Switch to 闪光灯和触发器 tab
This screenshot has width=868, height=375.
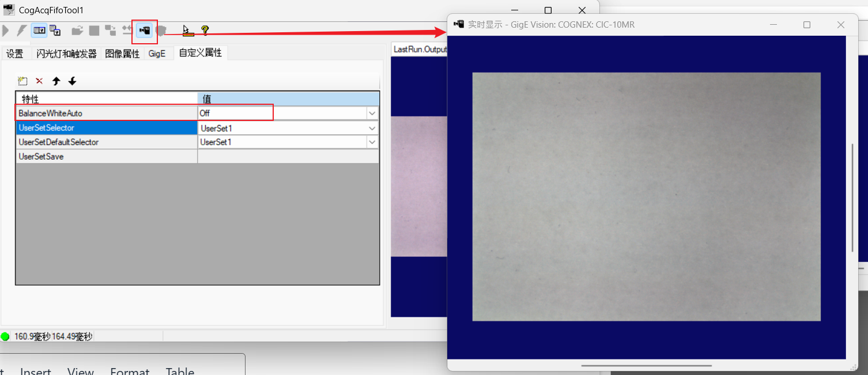pyautogui.click(x=66, y=54)
